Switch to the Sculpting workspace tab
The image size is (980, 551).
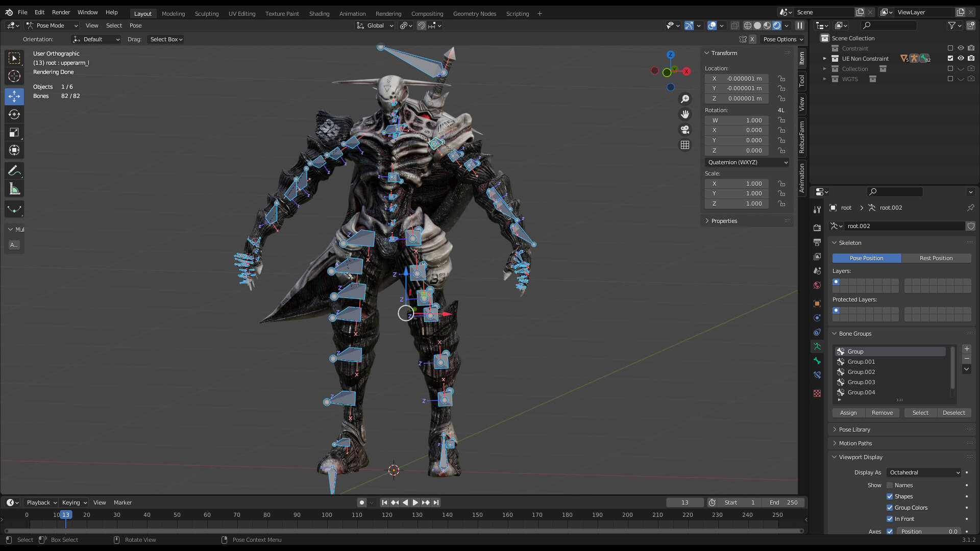[207, 14]
